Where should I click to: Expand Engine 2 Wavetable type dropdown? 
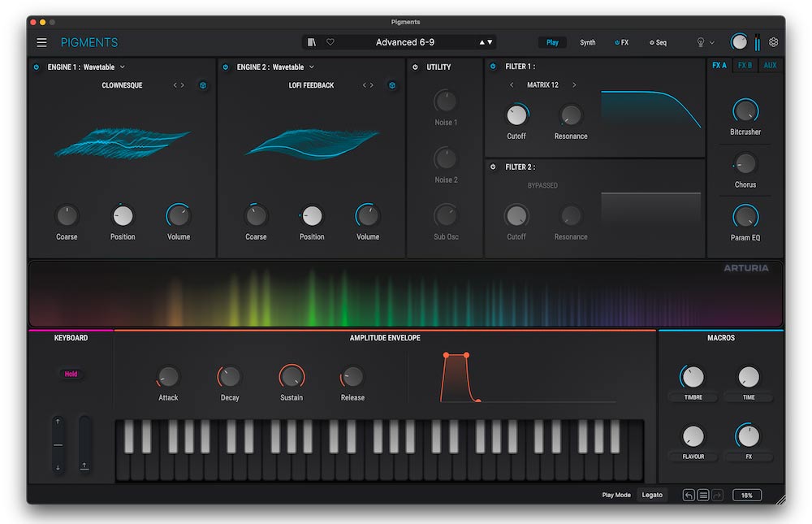[311, 67]
